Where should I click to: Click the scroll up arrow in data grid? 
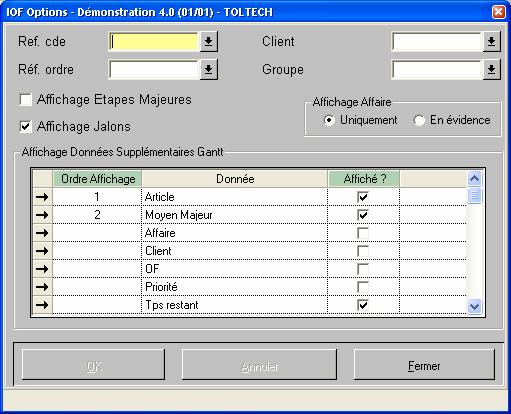474,178
